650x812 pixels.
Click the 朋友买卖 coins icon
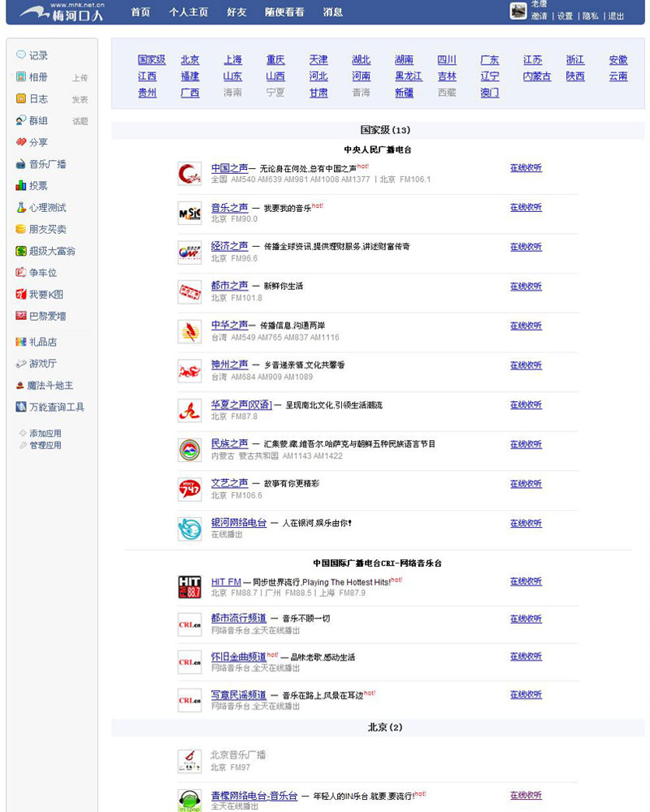click(21, 229)
